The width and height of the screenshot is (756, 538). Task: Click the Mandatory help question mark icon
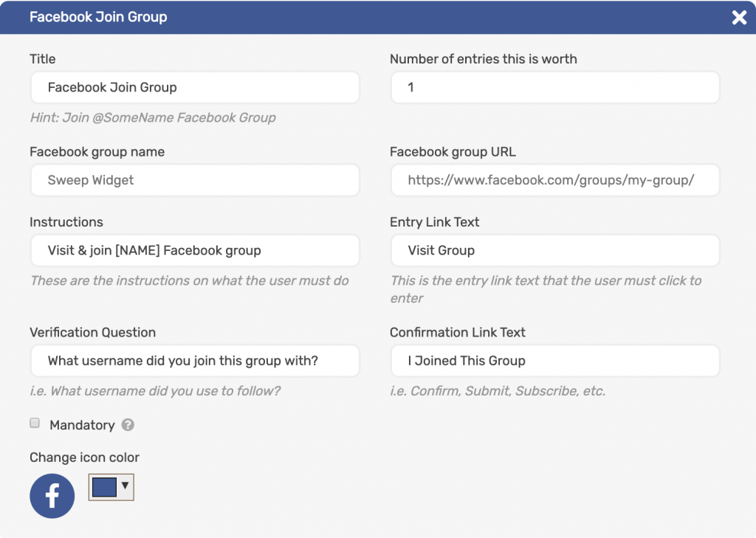(128, 424)
